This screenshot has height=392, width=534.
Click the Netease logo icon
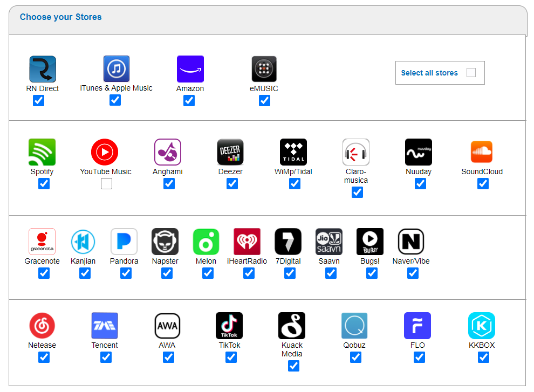[42, 326]
